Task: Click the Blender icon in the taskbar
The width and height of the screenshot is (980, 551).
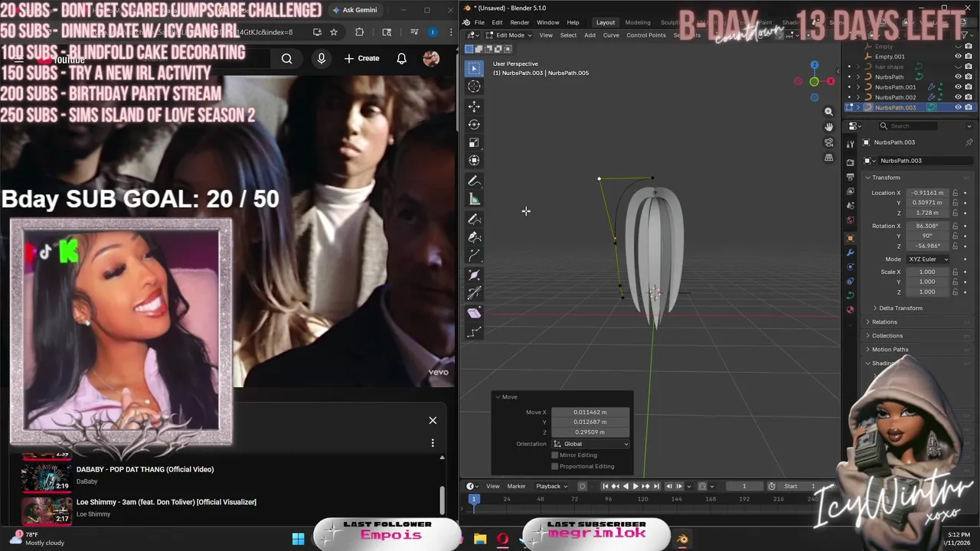Action: pos(682,539)
